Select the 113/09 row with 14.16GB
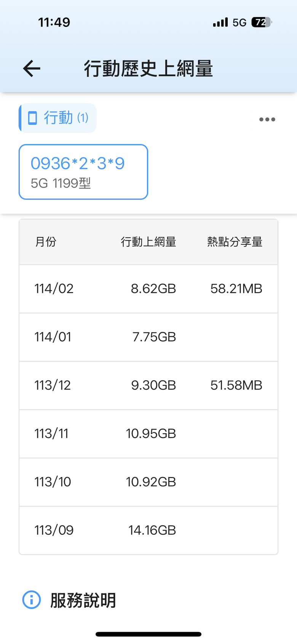Image resolution: width=297 pixels, height=644 pixels. click(148, 530)
